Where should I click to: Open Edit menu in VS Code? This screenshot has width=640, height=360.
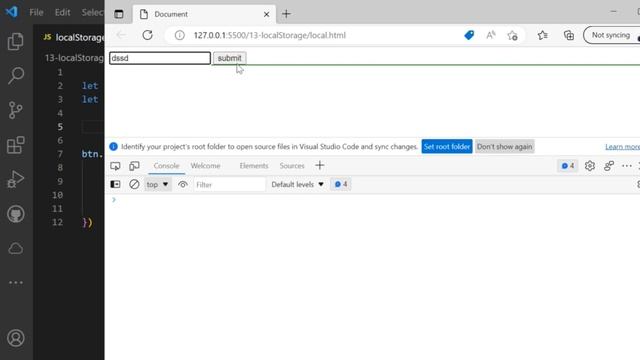(62, 12)
